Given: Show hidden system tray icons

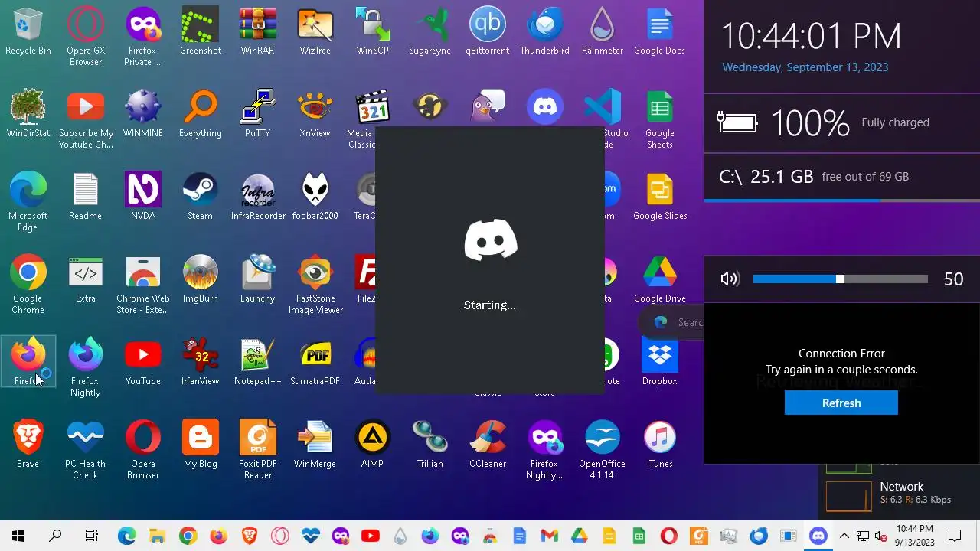Looking at the screenshot, I should [x=844, y=536].
